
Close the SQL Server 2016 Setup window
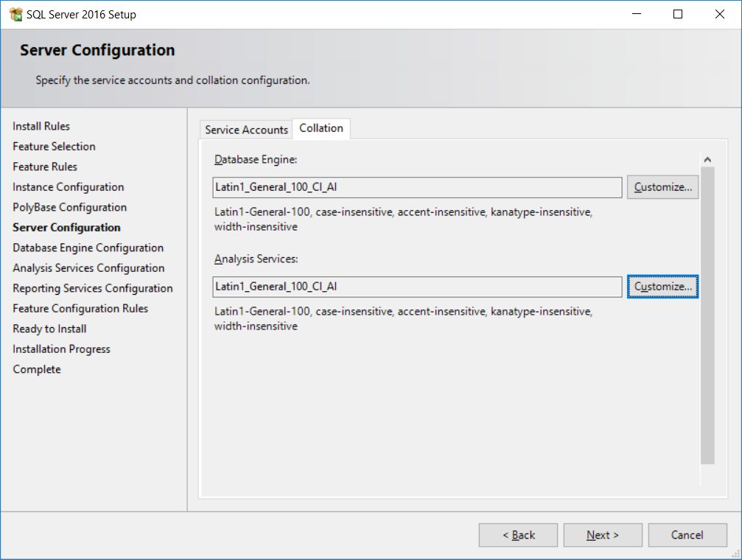[x=719, y=14]
